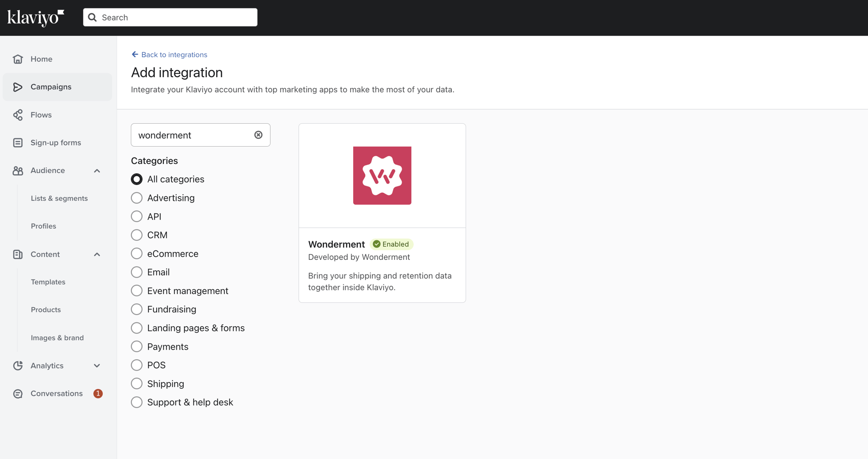Open the Wonderment integration card title
Image resolution: width=868 pixels, height=459 pixels.
pyautogui.click(x=336, y=244)
